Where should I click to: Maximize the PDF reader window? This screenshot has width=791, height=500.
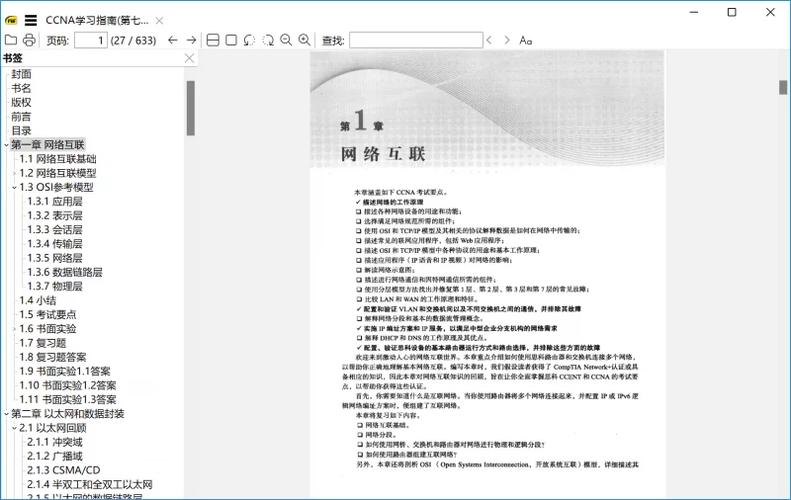[x=732, y=12]
